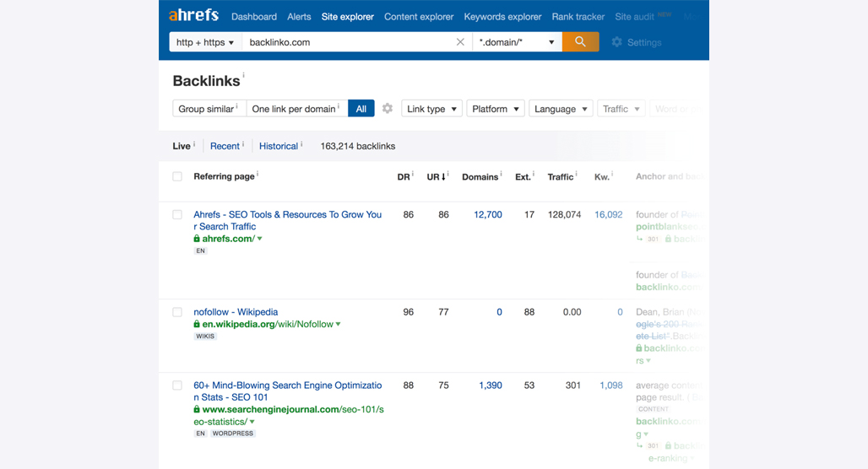Image resolution: width=868 pixels, height=469 pixels.
Task: Tick the select-all checkbox by Referring page
Action: (177, 176)
